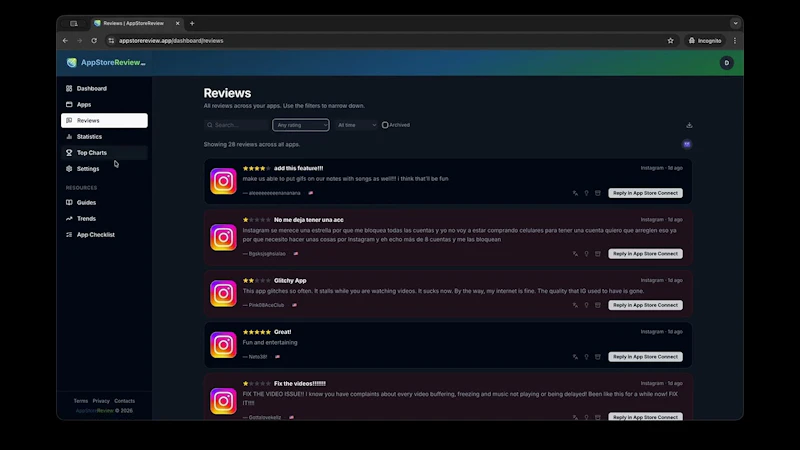Image resolution: width=800 pixels, height=450 pixels.
Task: Open Trends under Resources
Action: pyautogui.click(x=104, y=218)
